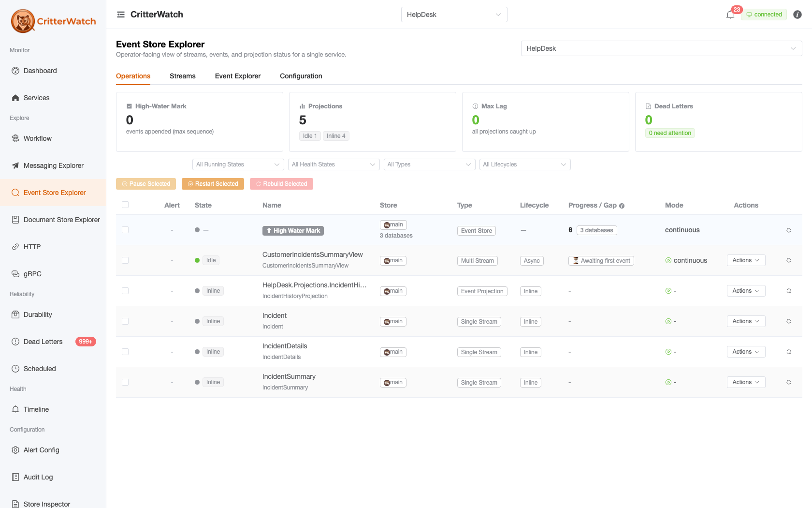Image resolution: width=812 pixels, height=508 pixels.
Task: Open Audit Log in sidebar
Action: [x=53, y=477]
